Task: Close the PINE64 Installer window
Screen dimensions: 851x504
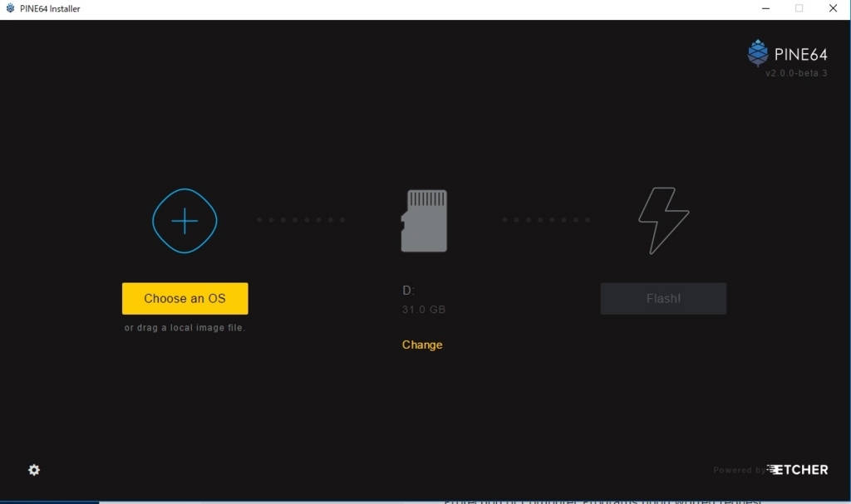Action: coord(833,8)
